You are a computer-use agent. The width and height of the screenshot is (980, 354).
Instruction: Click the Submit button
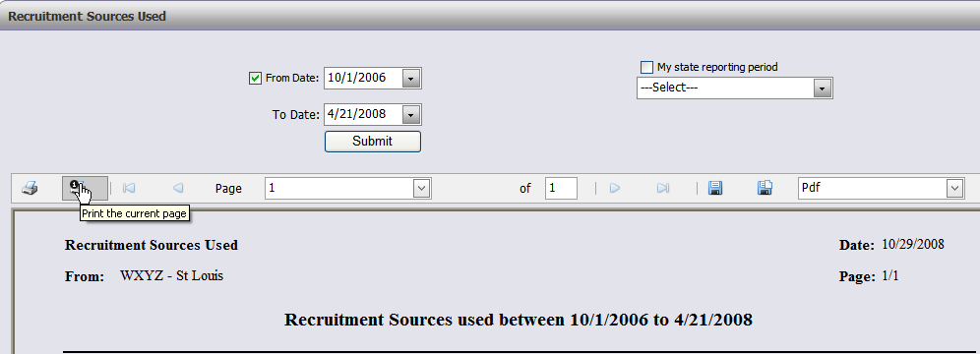click(x=373, y=141)
